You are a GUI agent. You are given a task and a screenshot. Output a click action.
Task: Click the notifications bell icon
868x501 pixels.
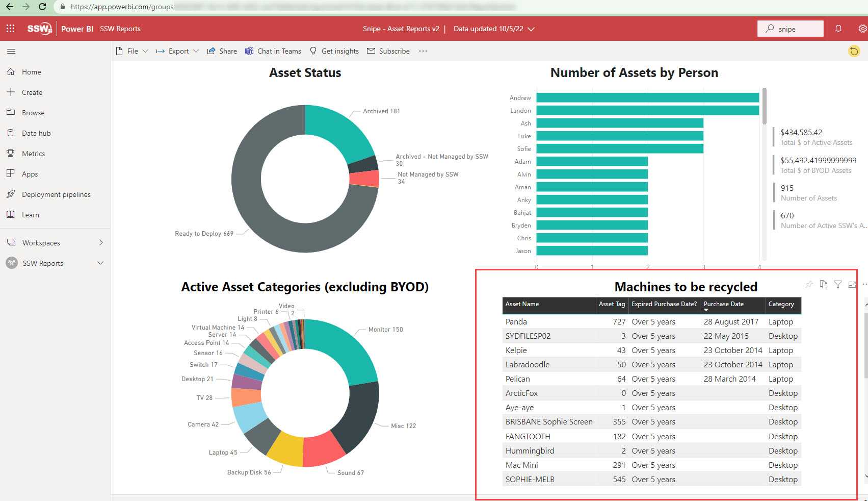click(838, 29)
